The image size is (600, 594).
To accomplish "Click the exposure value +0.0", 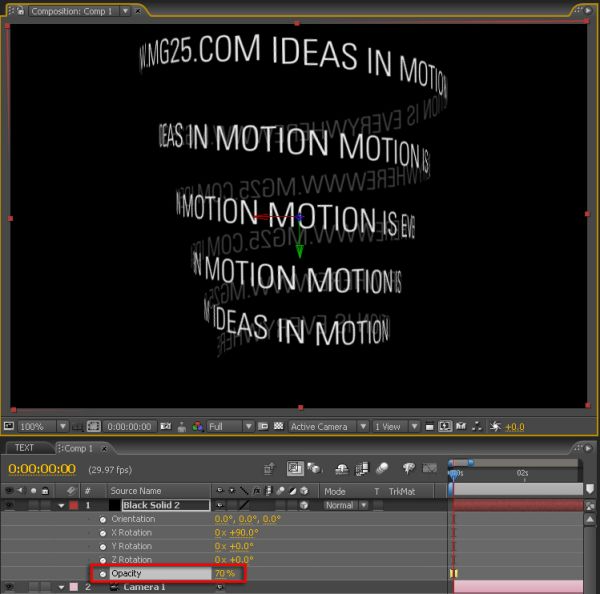I will [x=515, y=427].
